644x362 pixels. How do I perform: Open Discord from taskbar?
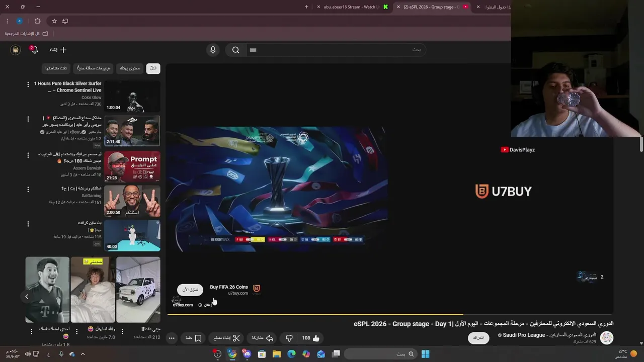click(x=247, y=354)
